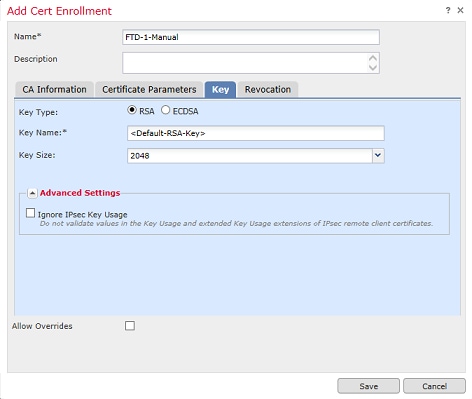Click the Description text area
This screenshot has width=472, height=399.
click(x=251, y=63)
